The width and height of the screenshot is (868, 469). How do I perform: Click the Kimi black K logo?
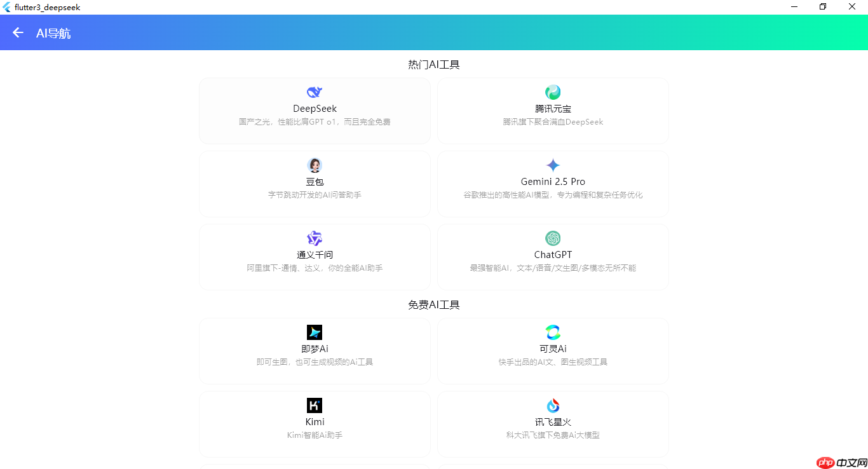[315, 405]
